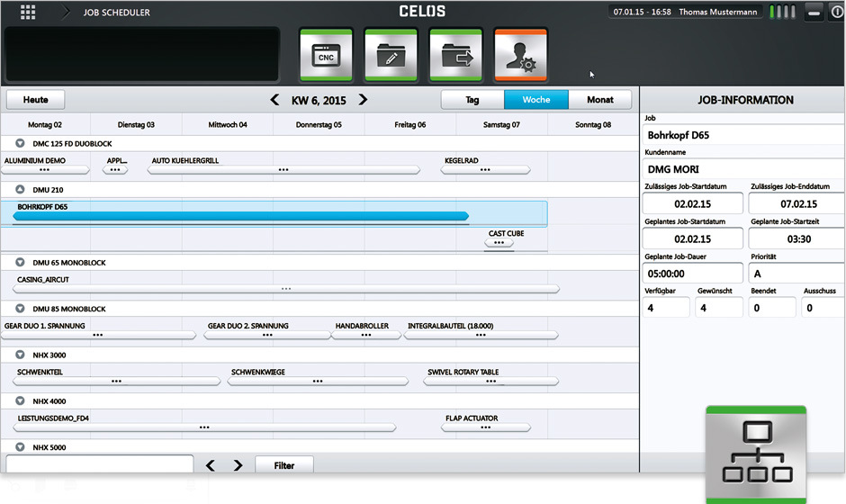Select the BOHRKOPF D65 job bar
Screen dimensions: 846x504
240,216
